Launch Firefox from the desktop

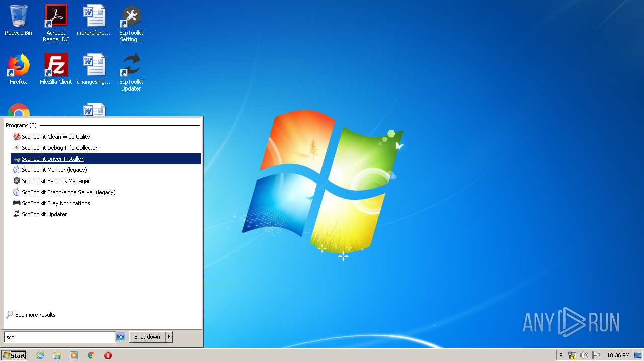(x=18, y=69)
